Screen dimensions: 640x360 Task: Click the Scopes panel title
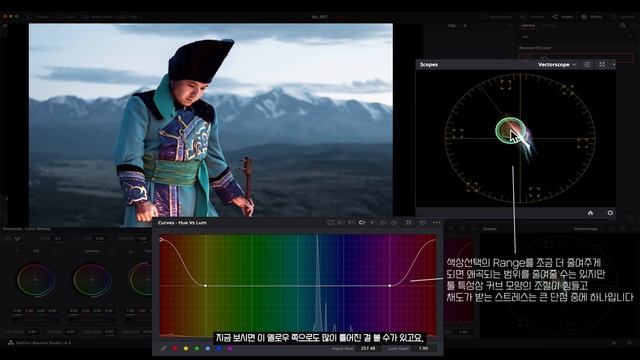[429, 64]
